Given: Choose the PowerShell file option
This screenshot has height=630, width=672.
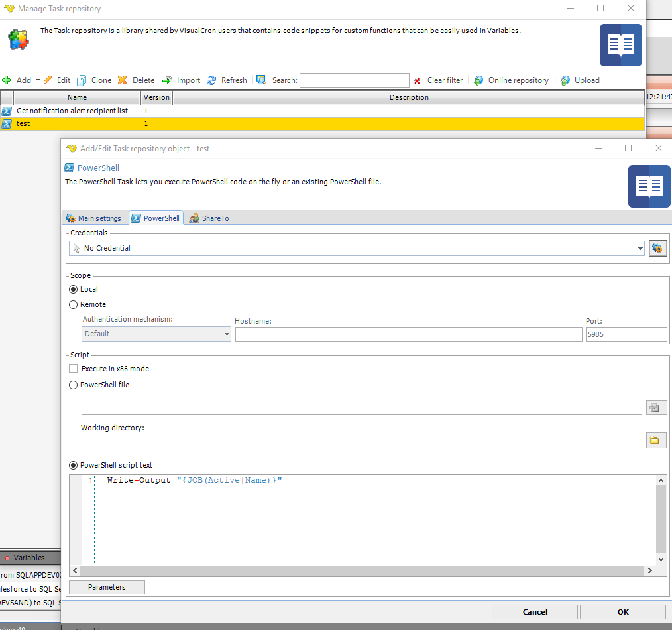Looking at the screenshot, I should pos(74,385).
